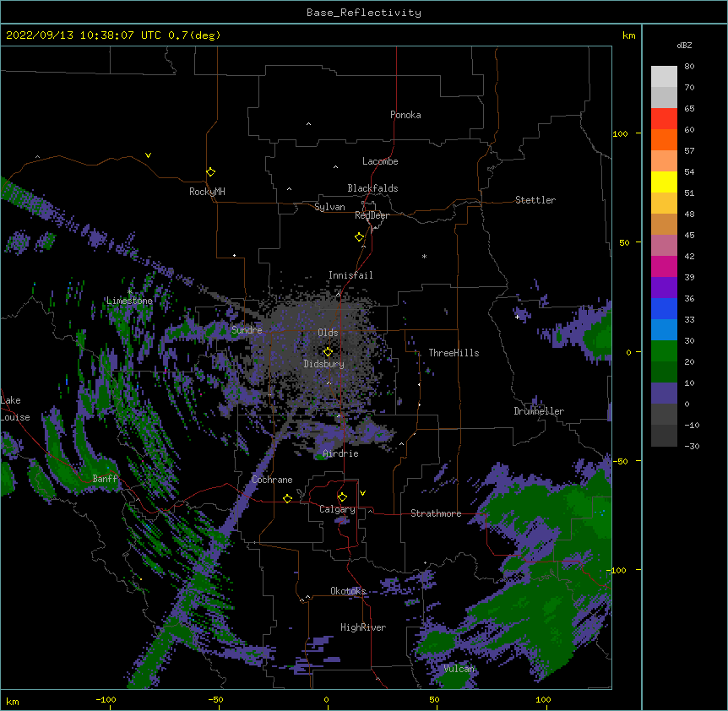Click the -100 tick on the bottom axis

[106, 699]
